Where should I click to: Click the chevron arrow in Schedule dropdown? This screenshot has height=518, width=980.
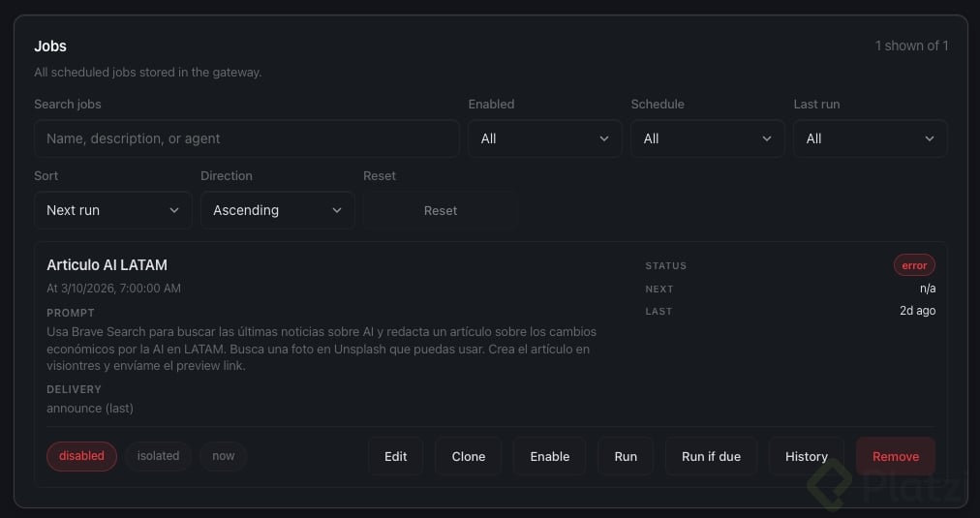coord(767,138)
